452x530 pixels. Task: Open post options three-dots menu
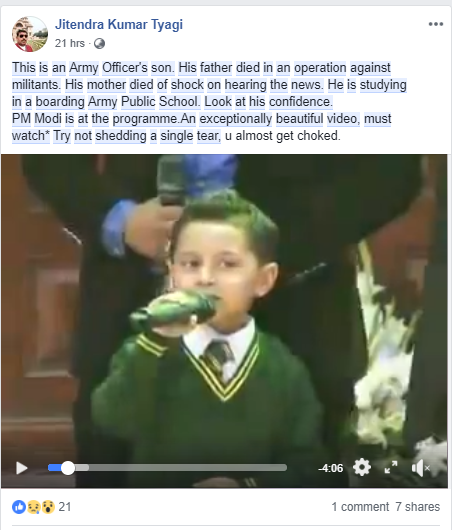(436, 24)
